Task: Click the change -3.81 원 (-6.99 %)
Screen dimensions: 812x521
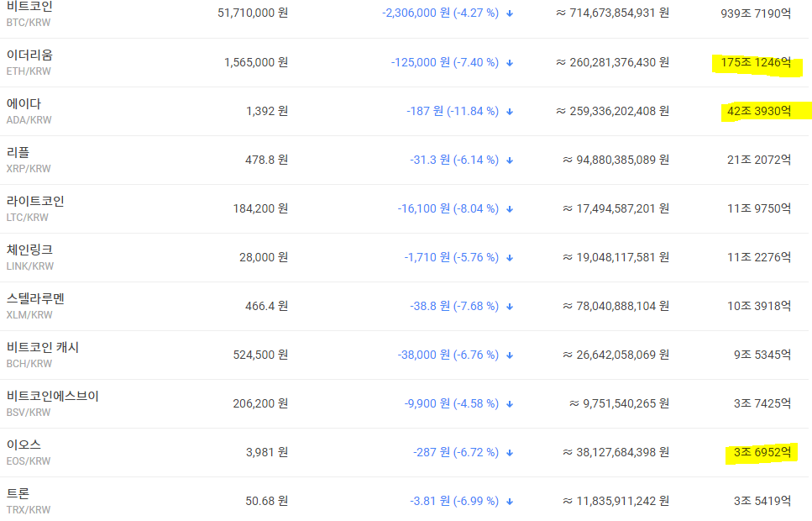Action: (x=454, y=501)
